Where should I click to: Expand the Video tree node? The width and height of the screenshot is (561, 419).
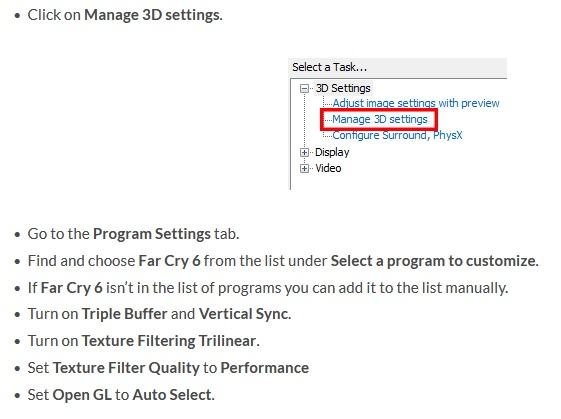click(x=304, y=168)
